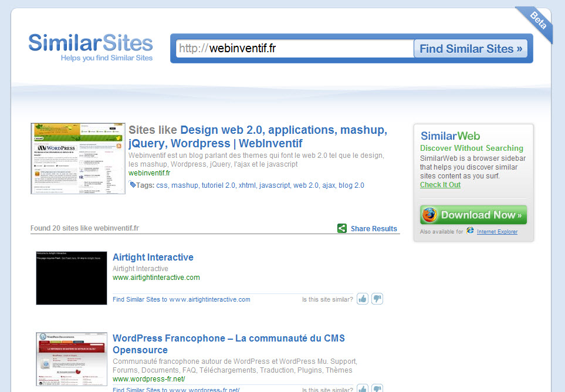This screenshot has height=392, width=565.
Task: Click the Share Results link
Action: coord(374,228)
